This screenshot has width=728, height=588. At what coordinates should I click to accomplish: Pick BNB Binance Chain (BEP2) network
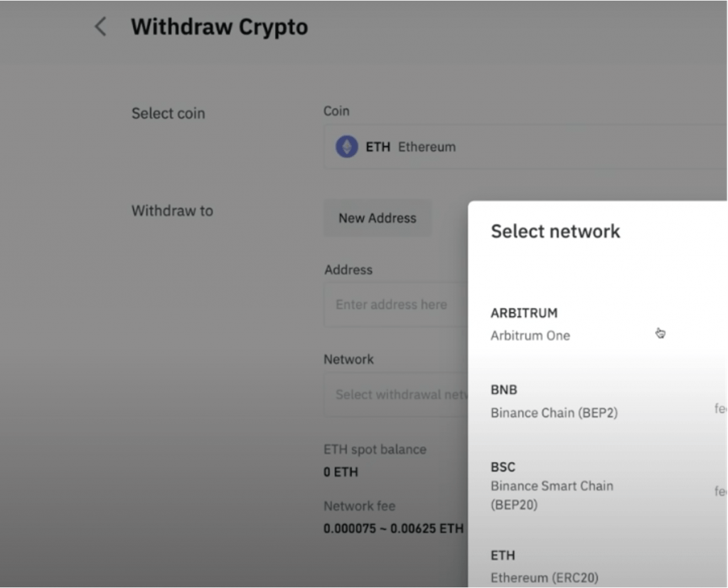569,401
